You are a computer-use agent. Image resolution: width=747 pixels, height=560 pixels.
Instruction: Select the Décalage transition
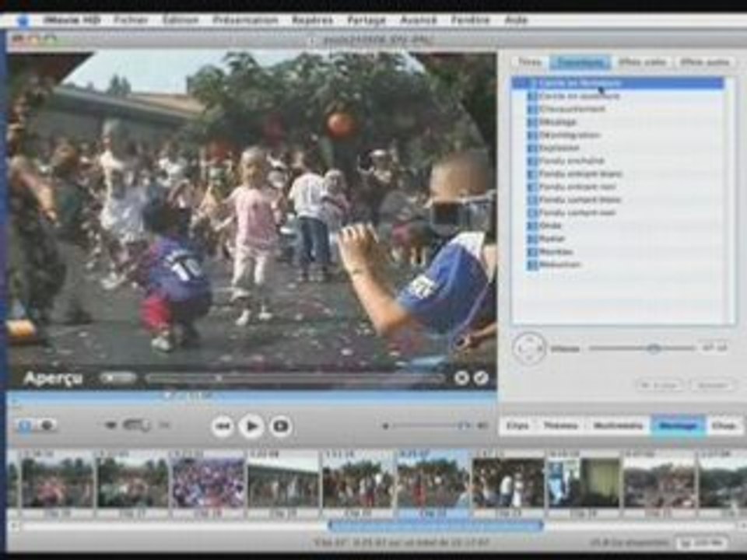pos(618,122)
